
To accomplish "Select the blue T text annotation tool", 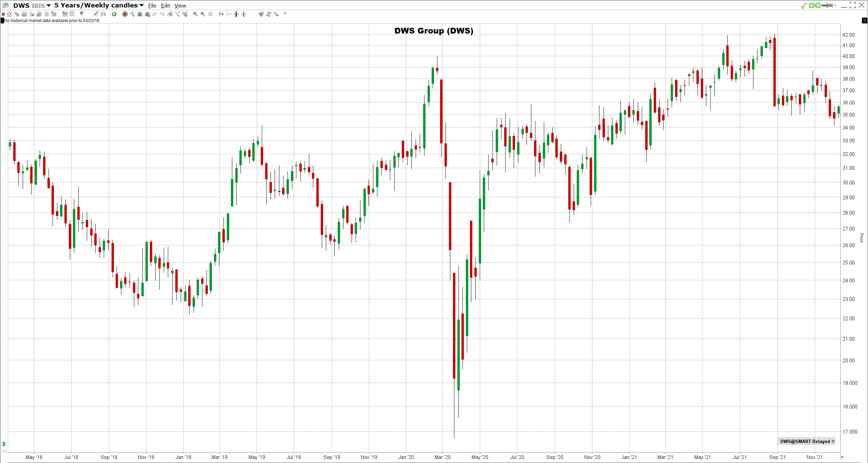I will click(x=140, y=14).
